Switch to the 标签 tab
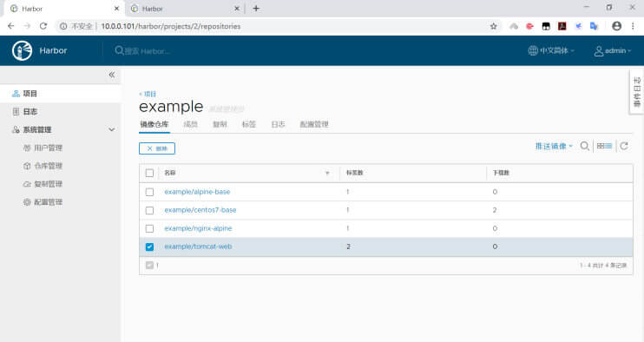This screenshot has height=342, width=644. pos(249,124)
